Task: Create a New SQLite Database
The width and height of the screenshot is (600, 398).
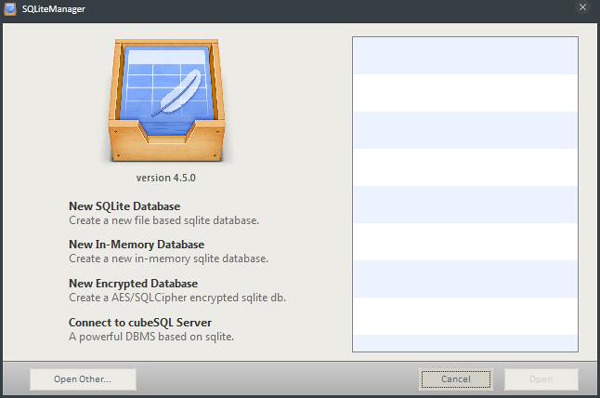Action: pyautogui.click(x=124, y=206)
